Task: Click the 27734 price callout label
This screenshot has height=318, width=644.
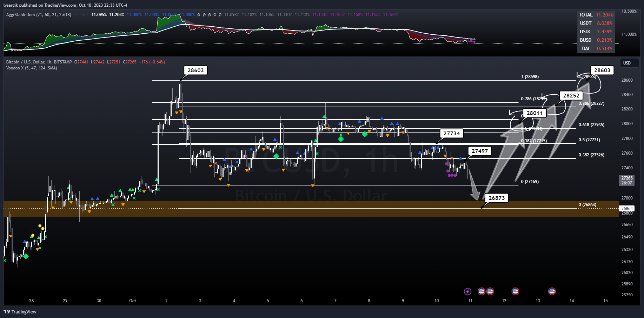Action: (x=452, y=133)
